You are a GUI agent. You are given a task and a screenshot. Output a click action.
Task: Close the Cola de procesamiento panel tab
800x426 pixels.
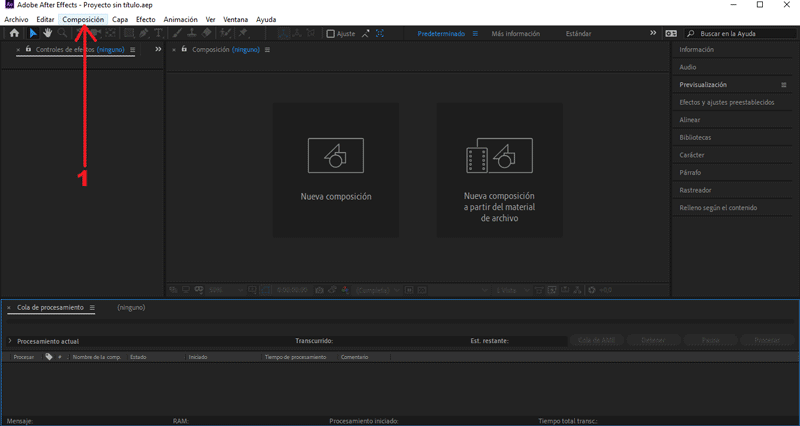pyautogui.click(x=8, y=308)
